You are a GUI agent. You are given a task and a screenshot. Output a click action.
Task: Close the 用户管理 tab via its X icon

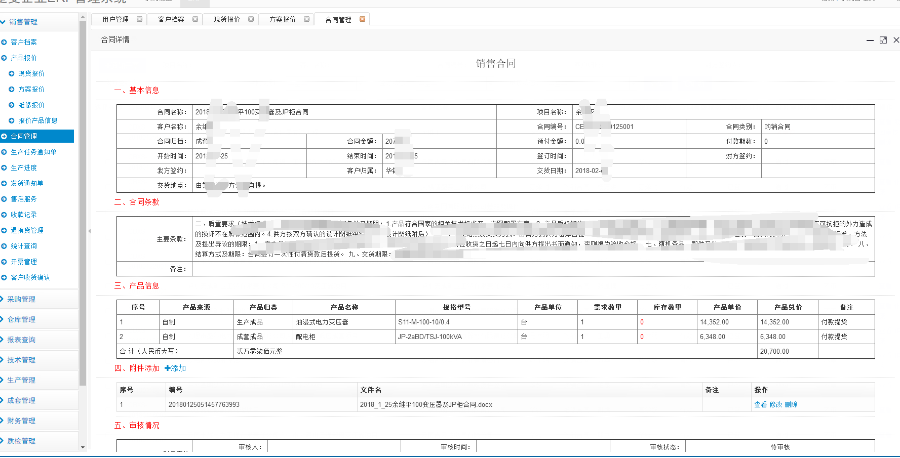click(x=139, y=20)
